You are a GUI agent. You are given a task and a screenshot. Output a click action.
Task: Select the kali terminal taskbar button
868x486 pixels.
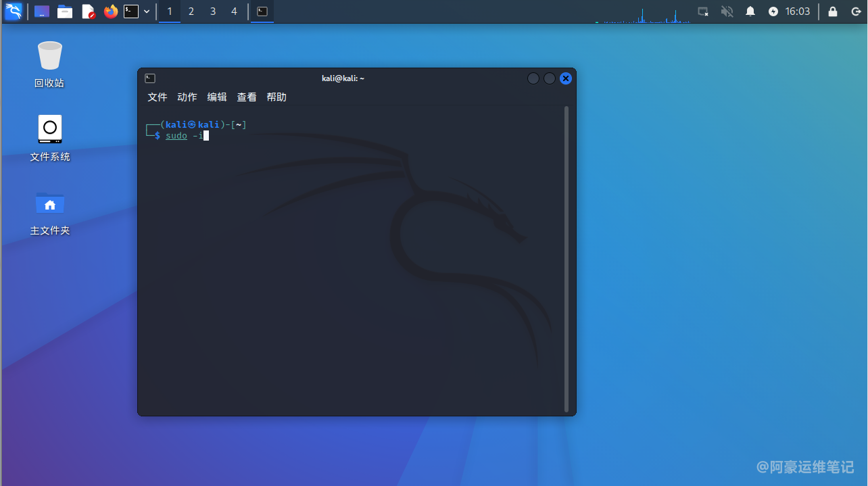tap(262, 11)
